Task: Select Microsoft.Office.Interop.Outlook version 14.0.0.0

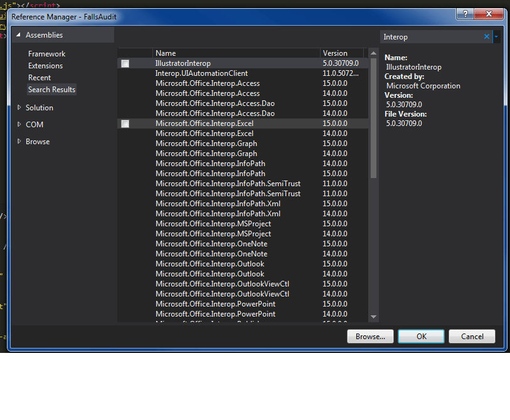Action: 243,274
